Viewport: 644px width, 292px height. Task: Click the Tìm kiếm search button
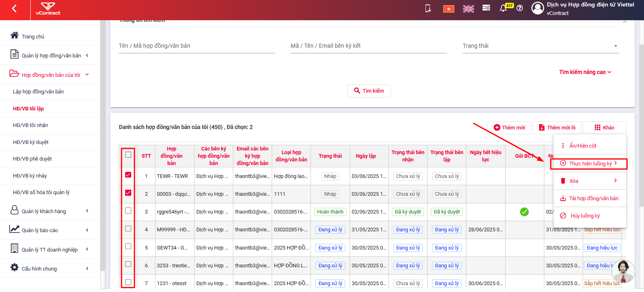coord(369,91)
